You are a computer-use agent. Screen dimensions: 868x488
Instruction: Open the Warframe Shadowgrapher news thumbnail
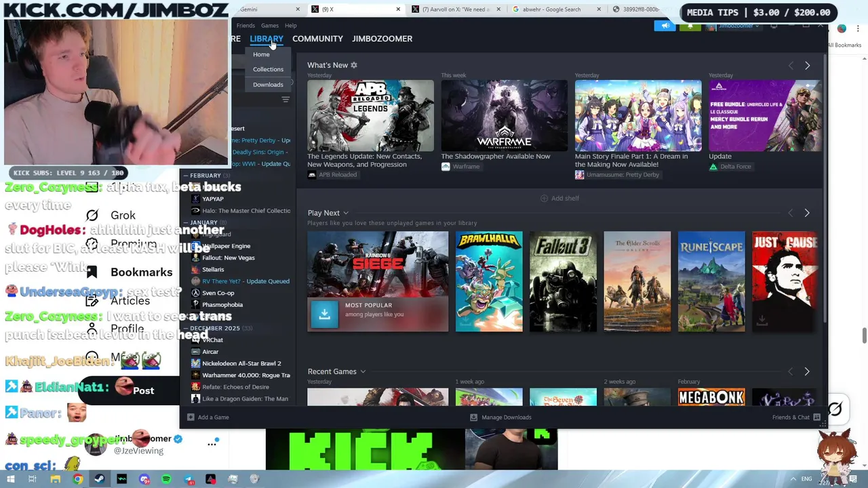(x=504, y=116)
